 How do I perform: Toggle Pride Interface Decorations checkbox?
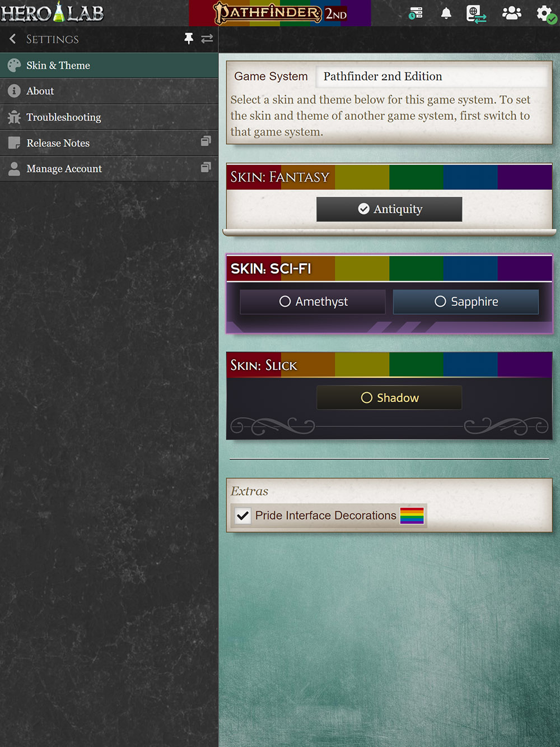[x=242, y=516]
